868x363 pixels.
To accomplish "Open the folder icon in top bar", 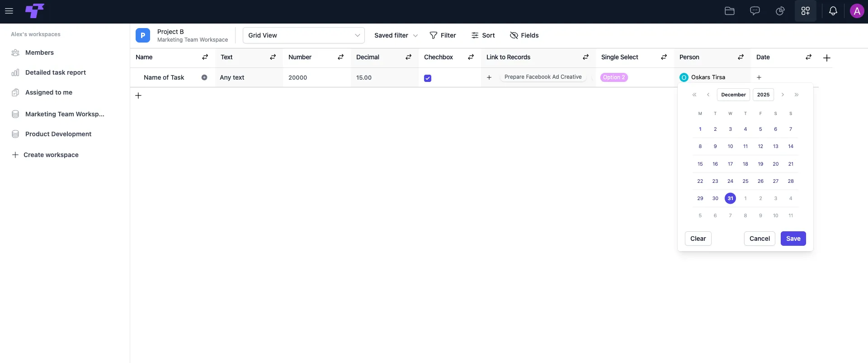I will point(730,11).
